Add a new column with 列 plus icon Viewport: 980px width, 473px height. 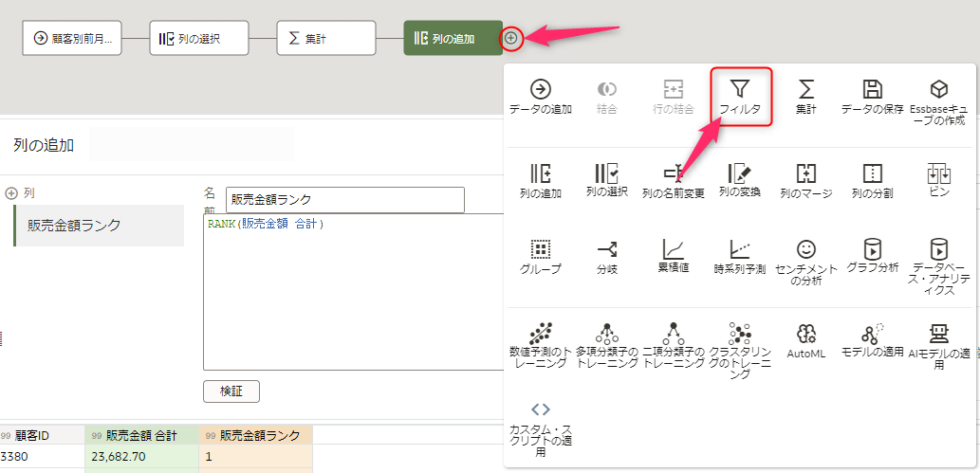pyautogui.click(x=10, y=193)
